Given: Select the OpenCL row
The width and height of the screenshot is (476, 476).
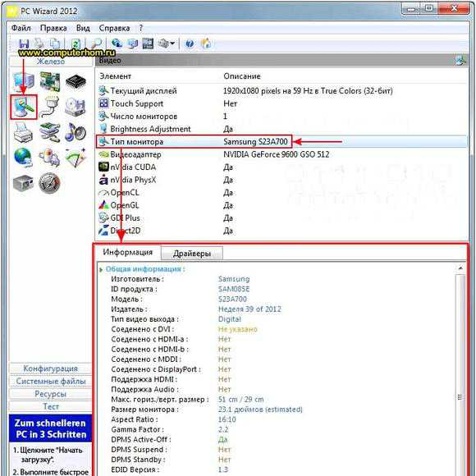Looking at the screenshot, I should [x=281, y=193].
